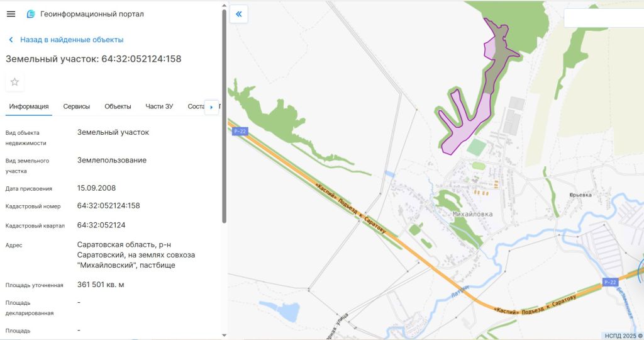644x340 pixels.
Task: Select the Информация tab
Action: 29,106
